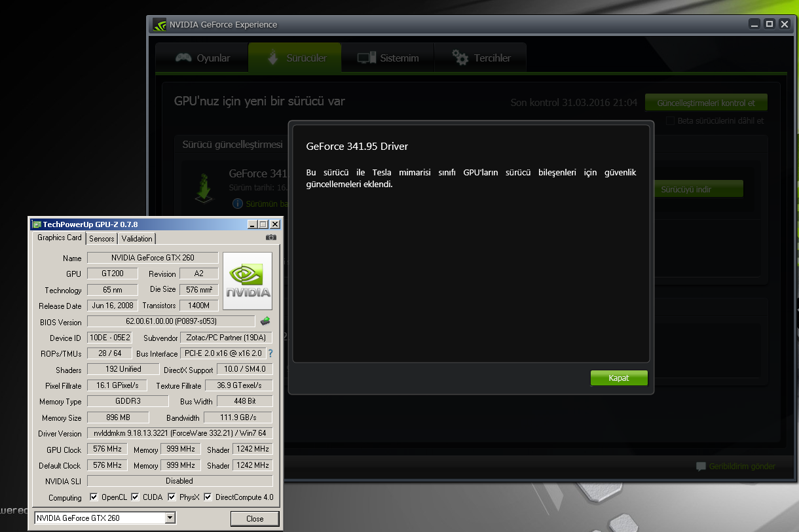Select the ROPs/TMUs 28 / 64 value

(x=109, y=353)
